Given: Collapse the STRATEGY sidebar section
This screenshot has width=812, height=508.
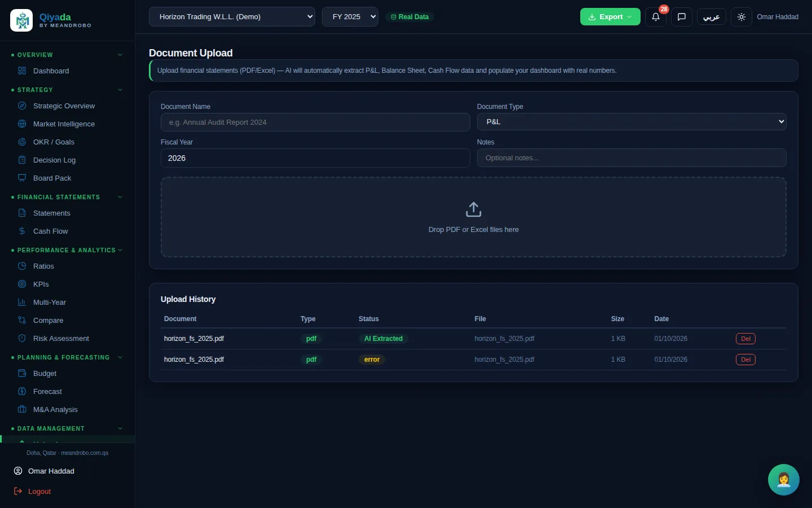Looking at the screenshot, I should click(67, 90).
